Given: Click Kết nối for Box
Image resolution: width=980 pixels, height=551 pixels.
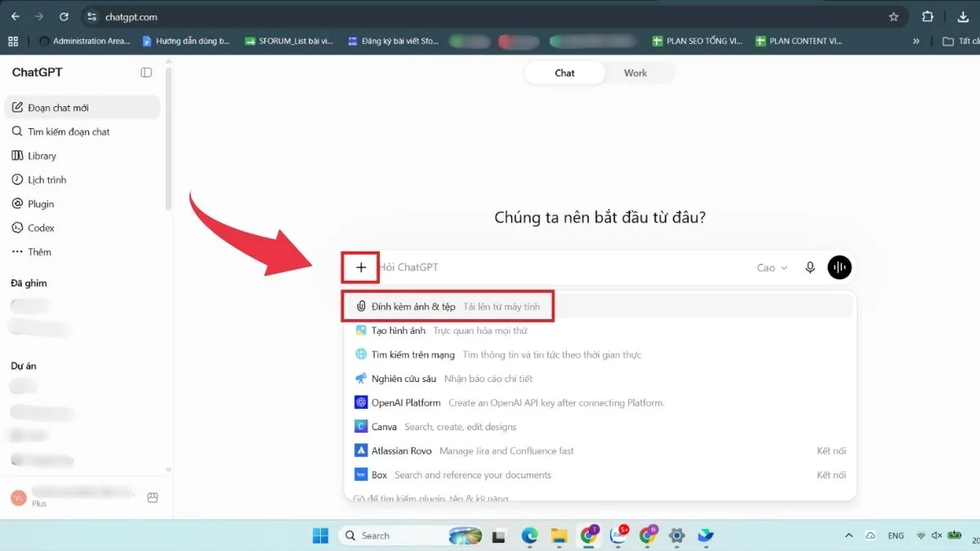Looking at the screenshot, I should coord(831,474).
